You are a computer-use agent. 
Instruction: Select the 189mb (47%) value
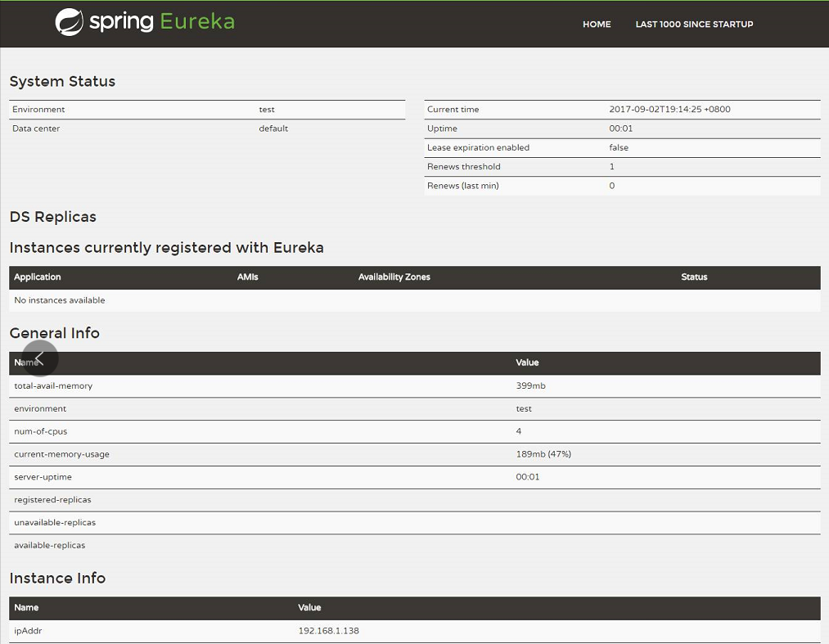click(x=543, y=454)
